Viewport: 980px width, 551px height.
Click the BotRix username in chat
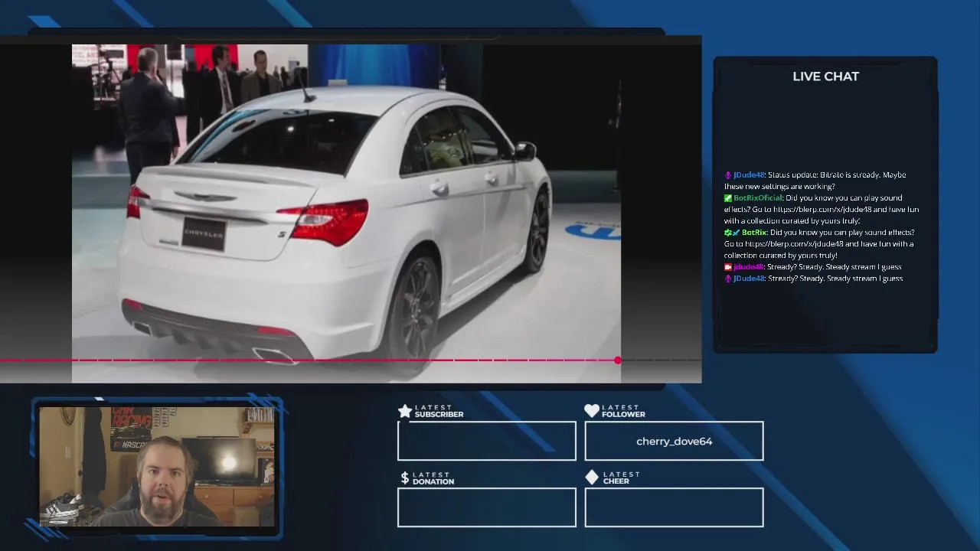754,233
